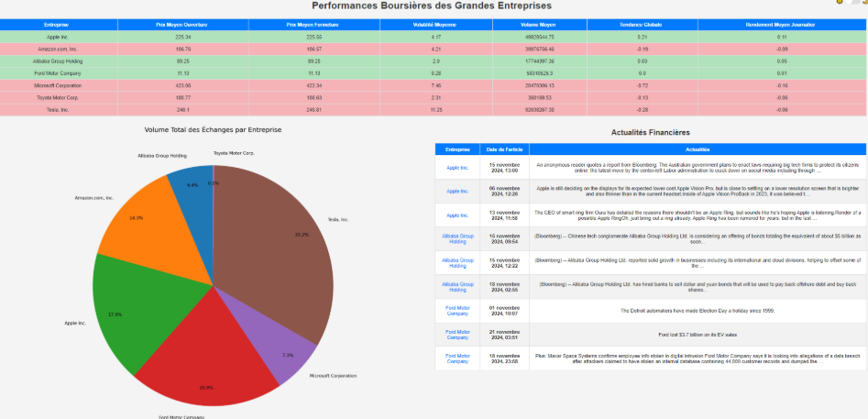Click the chart title Volume Total des Échanges

(x=214, y=129)
